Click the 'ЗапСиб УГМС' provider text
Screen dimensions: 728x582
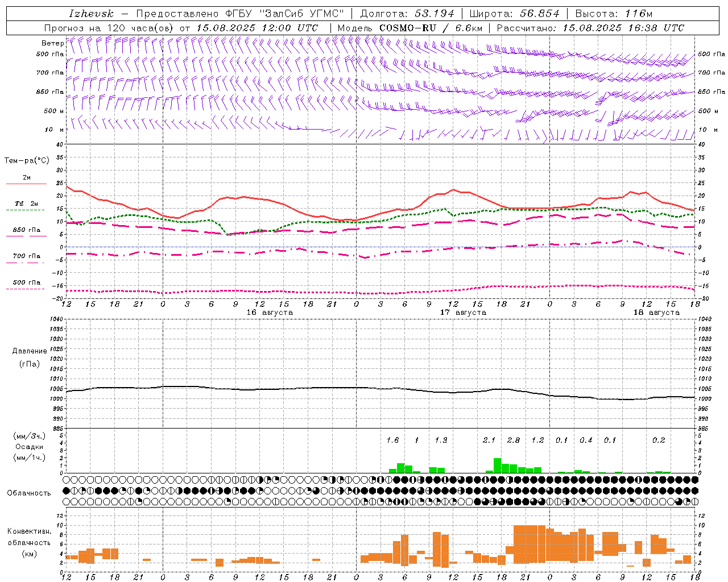point(301,14)
